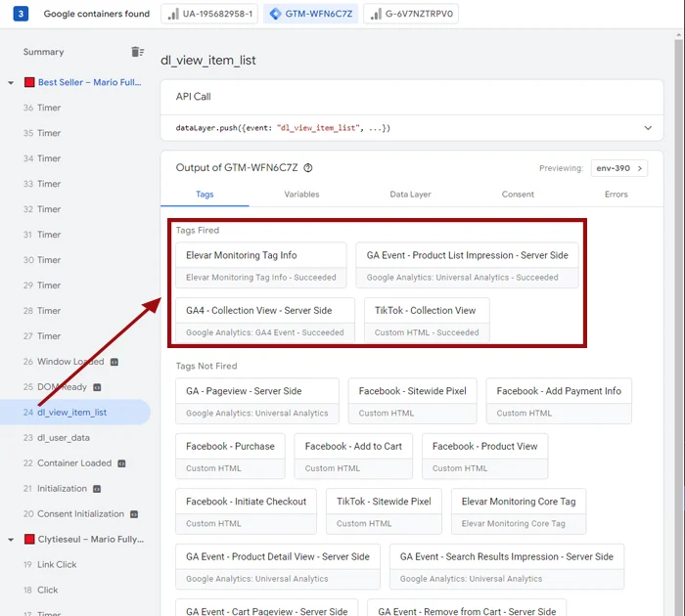Expand the API Call dataLayer.push details
Image resolution: width=685 pixels, height=616 pixels.
click(648, 128)
